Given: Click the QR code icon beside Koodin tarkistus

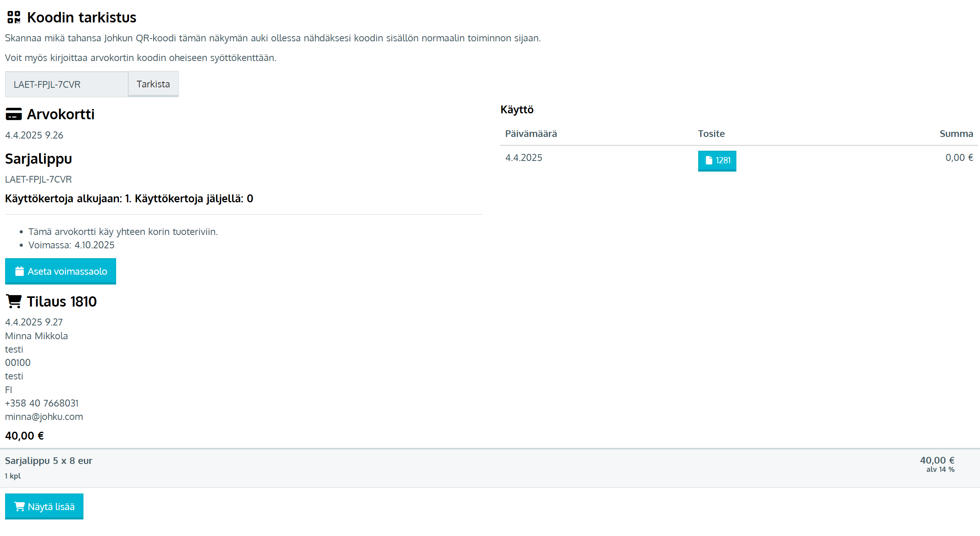Looking at the screenshot, I should (x=14, y=17).
